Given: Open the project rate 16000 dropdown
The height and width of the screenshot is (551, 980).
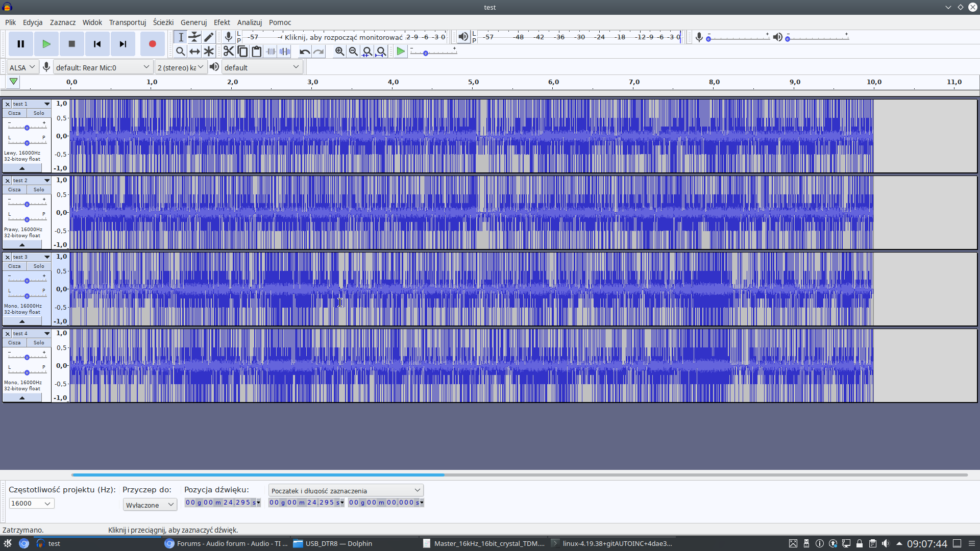Looking at the screenshot, I should (32, 504).
